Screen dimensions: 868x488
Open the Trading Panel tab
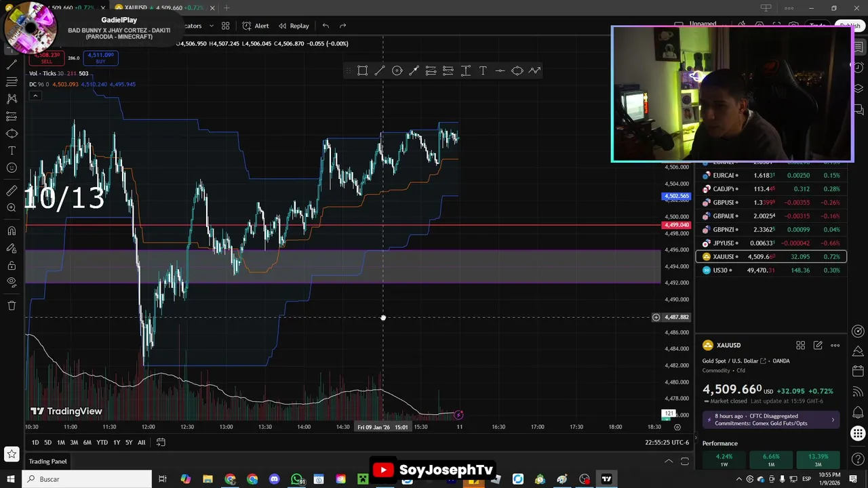click(x=47, y=462)
